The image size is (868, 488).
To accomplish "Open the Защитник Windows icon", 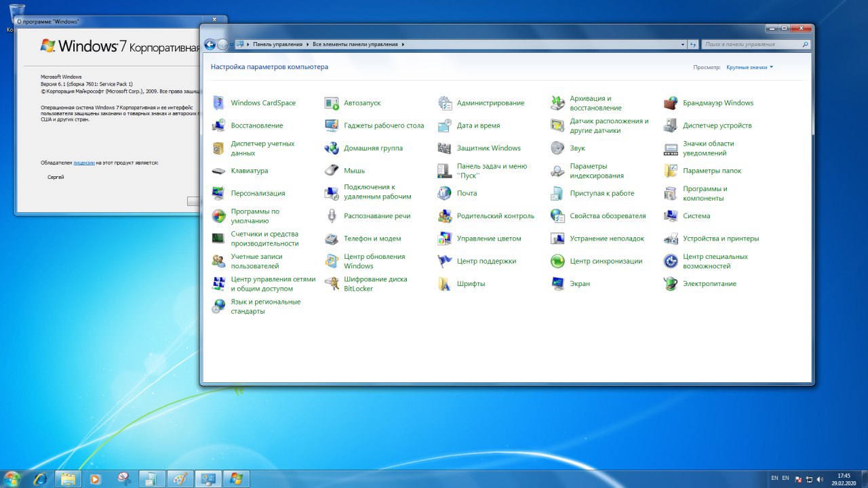I will pos(445,148).
